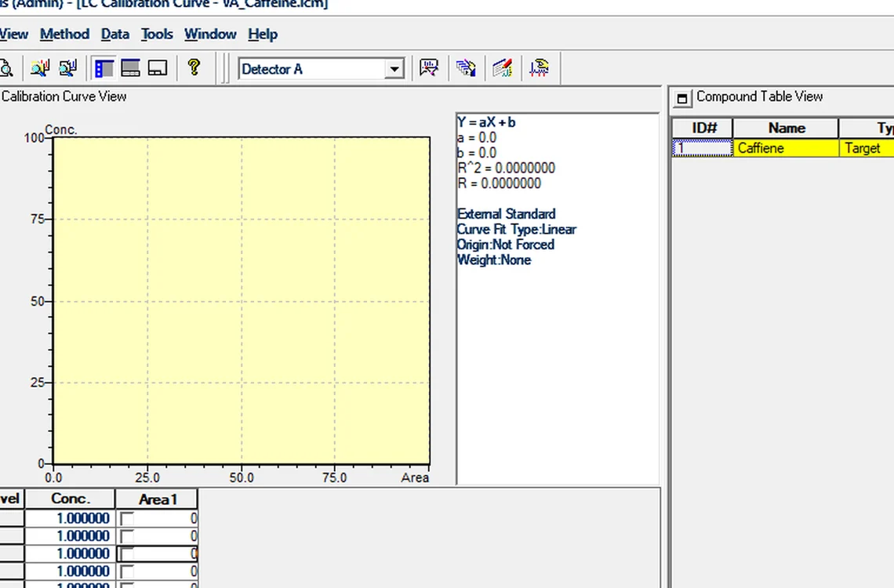This screenshot has width=894, height=588.
Task: Open help with the yellow question mark
Action: click(194, 67)
